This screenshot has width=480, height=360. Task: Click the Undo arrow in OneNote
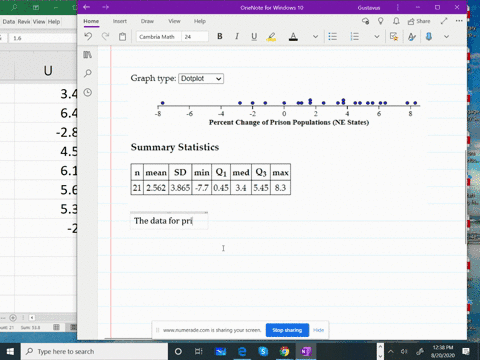88,36
